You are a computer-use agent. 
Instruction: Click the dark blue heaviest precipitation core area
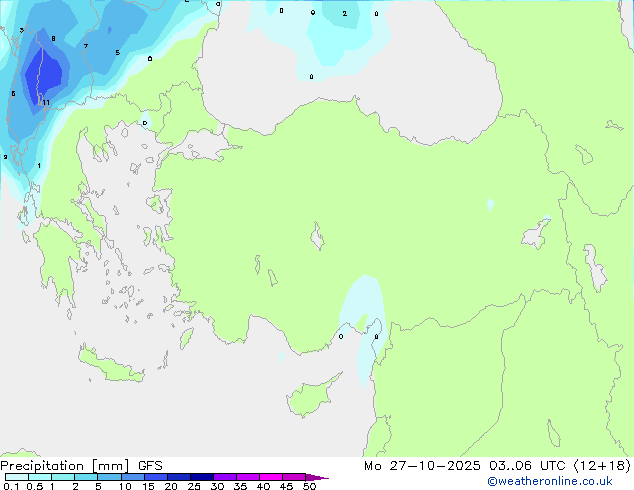[44, 75]
